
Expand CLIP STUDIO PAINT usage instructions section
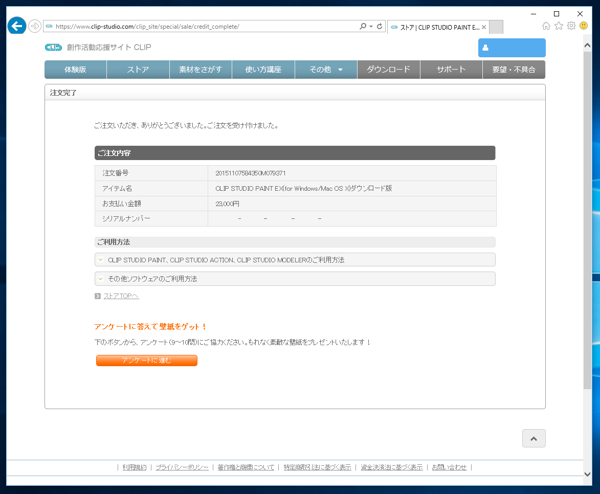click(295, 260)
